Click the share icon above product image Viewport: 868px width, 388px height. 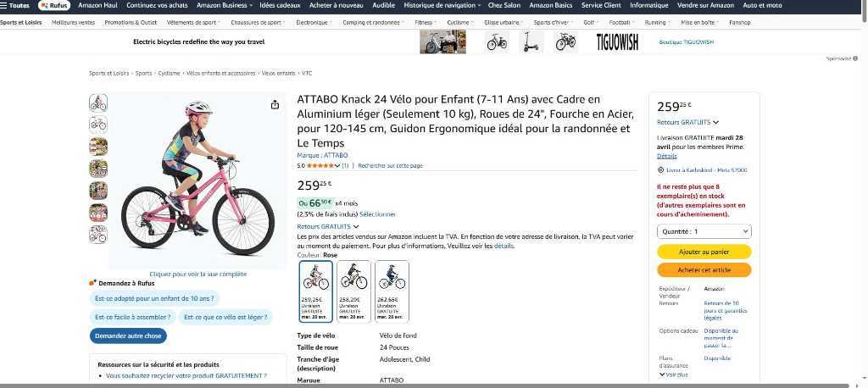(x=275, y=104)
